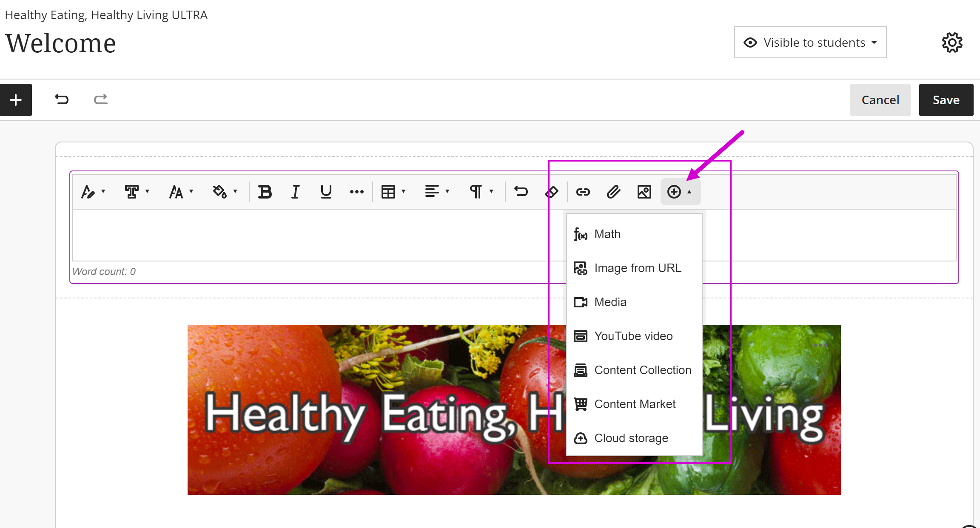This screenshot has height=528, width=980.
Task: Open the page settings gear
Action: coord(952,43)
